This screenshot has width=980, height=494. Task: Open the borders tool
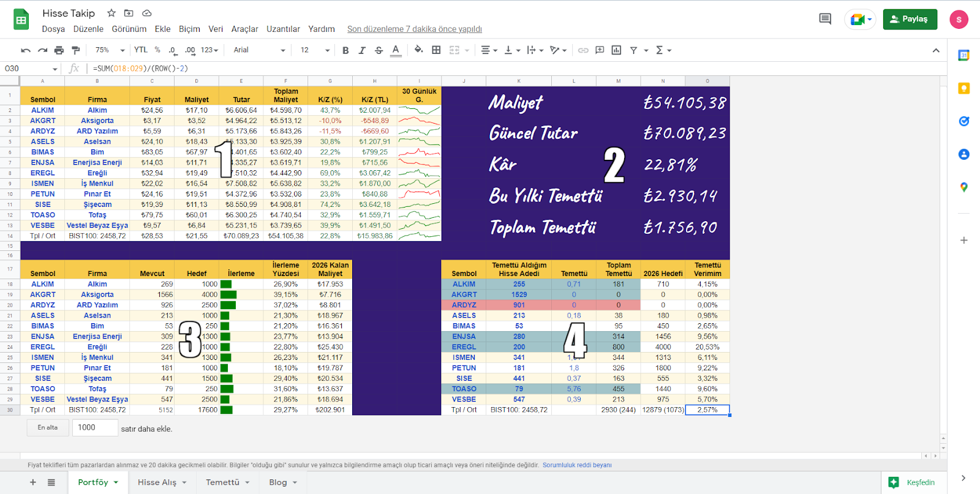click(x=436, y=50)
